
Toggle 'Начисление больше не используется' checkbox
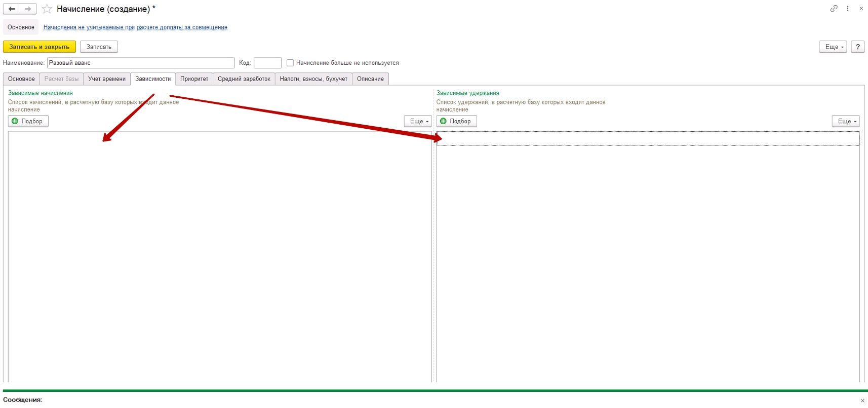(x=290, y=63)
